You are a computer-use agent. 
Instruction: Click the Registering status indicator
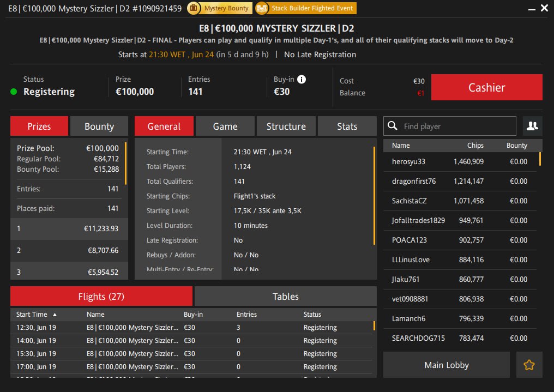[14, 92]
